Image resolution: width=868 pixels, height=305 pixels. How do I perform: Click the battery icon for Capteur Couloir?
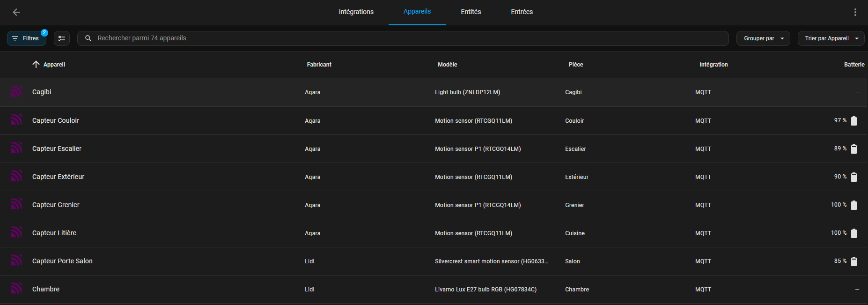point(854,121)
